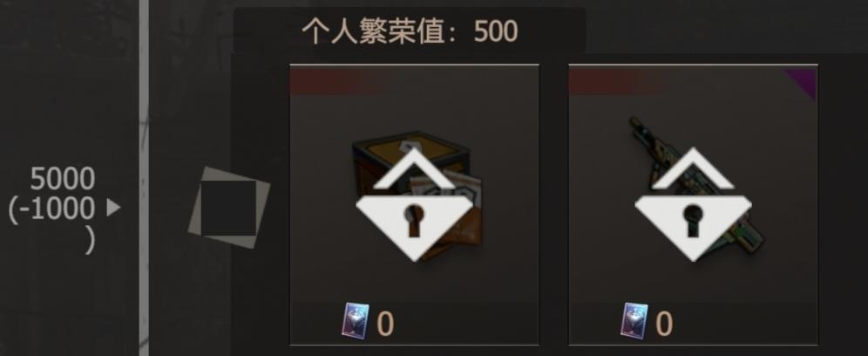The image size is (868, 356).
Task: Click the 个人繁荣值: 500 tooltip
Action: 410,31
